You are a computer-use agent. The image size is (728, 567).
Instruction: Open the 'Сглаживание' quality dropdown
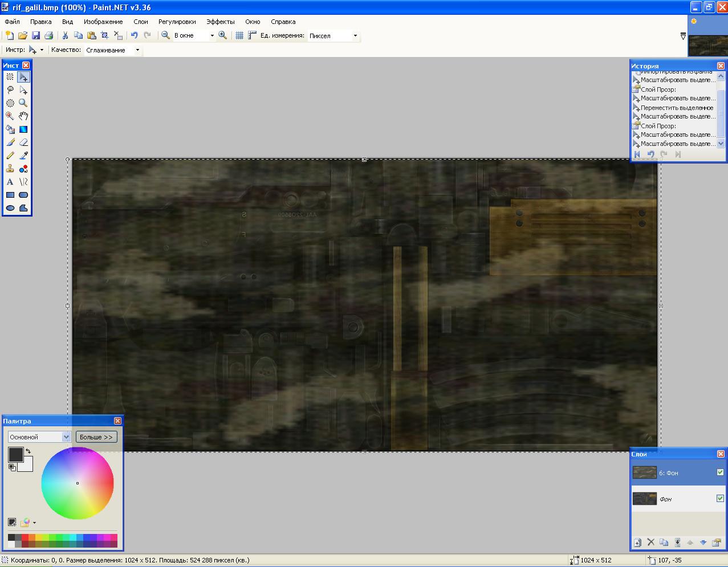coord(137,50)
